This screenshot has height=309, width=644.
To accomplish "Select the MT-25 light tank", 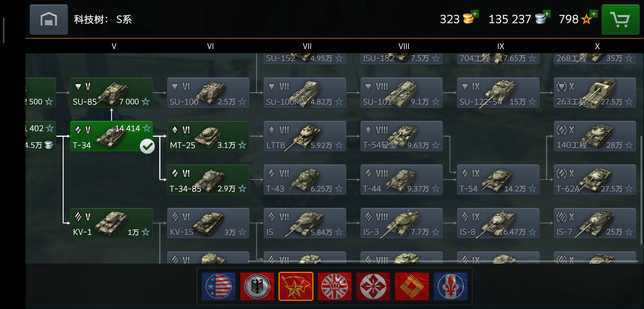I will click(x=208, y=136).
